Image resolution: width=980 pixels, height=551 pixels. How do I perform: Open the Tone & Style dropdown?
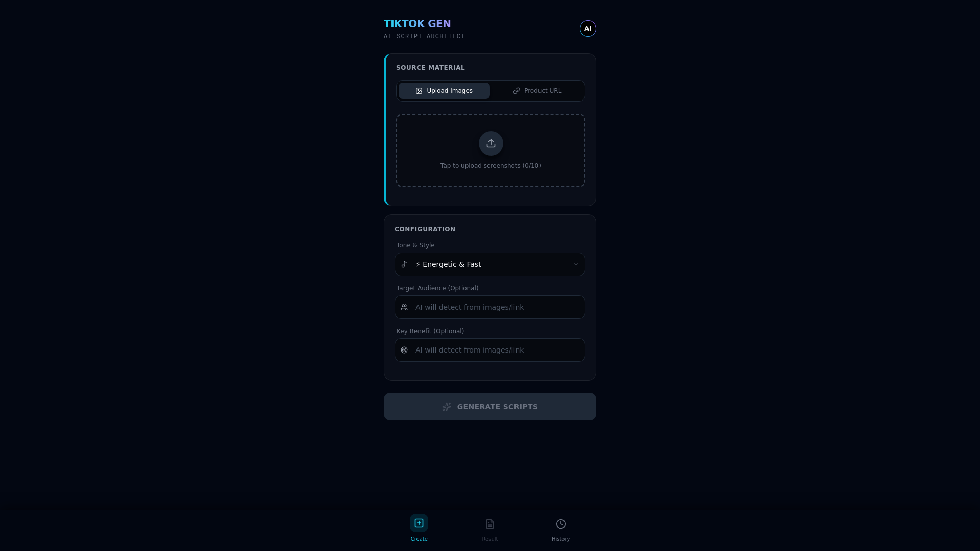tap(490, 264)
